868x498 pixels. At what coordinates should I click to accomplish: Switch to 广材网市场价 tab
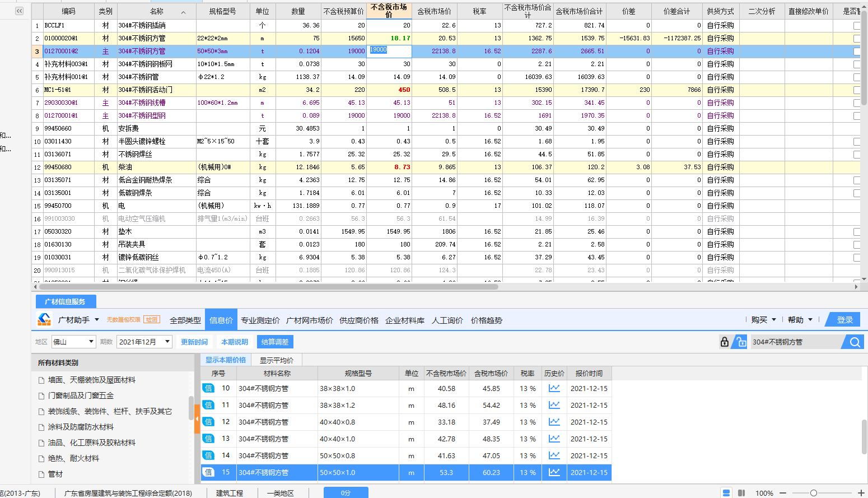coord(310,320)
